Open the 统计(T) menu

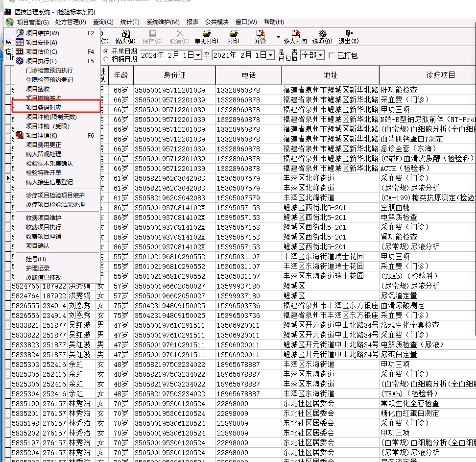(130, 22)
